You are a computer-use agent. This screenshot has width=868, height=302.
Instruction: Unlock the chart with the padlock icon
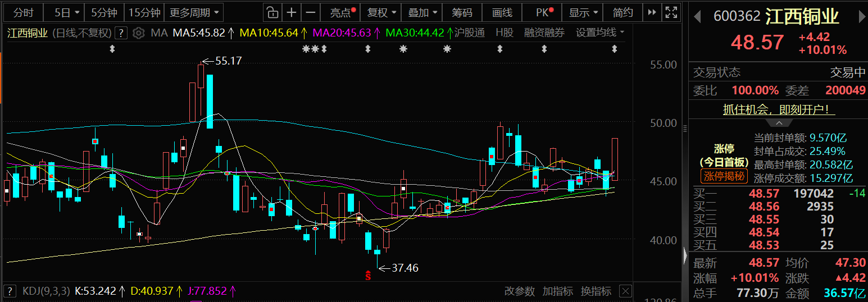pyautogui.click(x=272, y=12)
